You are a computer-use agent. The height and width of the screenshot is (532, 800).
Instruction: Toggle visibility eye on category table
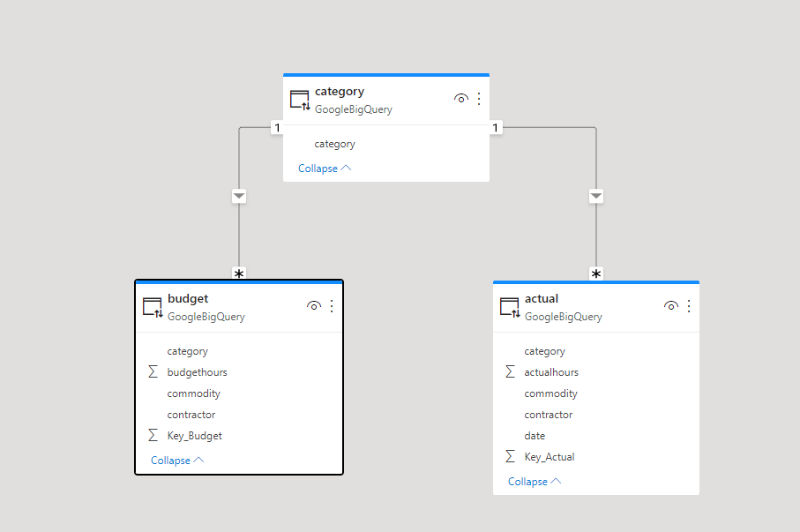(x=460, y=99)
